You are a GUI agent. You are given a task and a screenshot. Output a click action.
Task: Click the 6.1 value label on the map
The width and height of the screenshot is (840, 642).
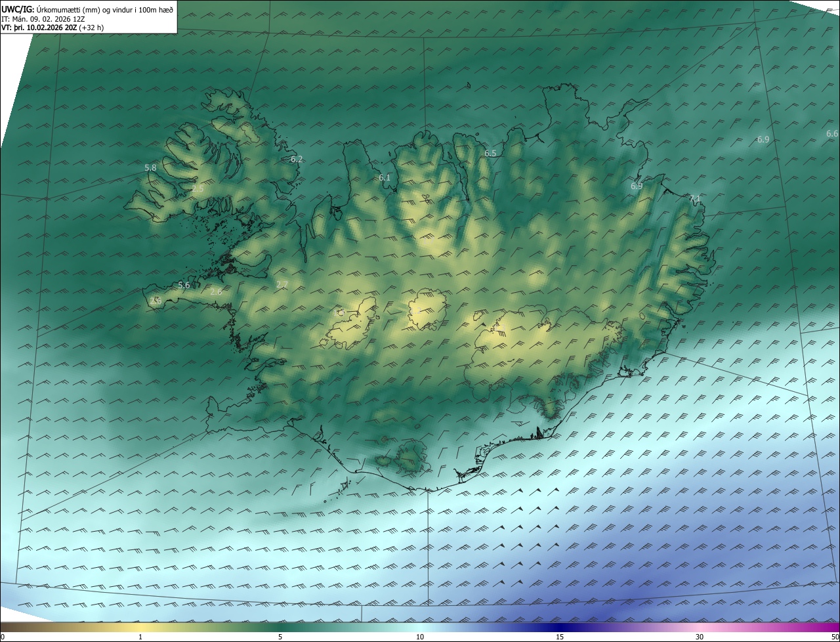385,177
